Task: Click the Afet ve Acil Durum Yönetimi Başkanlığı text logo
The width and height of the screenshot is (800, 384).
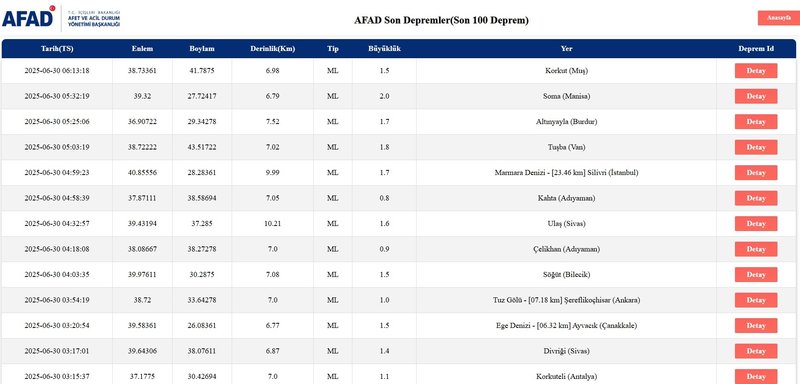Action: point(94,18)
